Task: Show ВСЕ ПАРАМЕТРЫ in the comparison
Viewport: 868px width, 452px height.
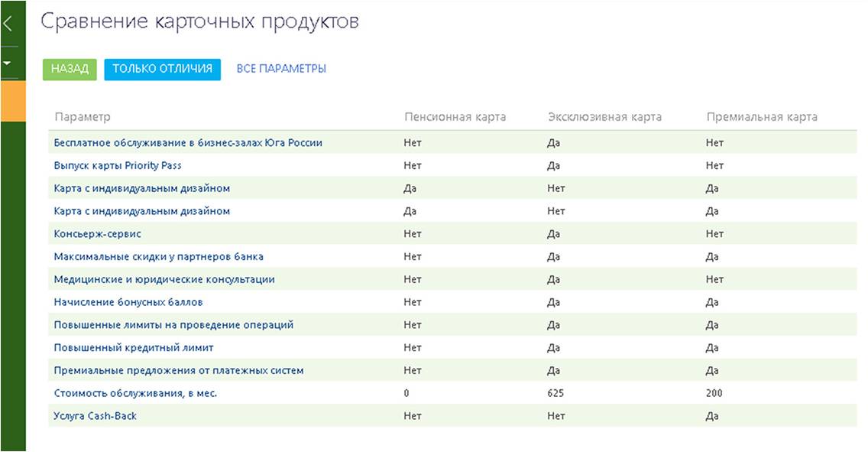Action: pyautogui.click(x=281, y=69)
